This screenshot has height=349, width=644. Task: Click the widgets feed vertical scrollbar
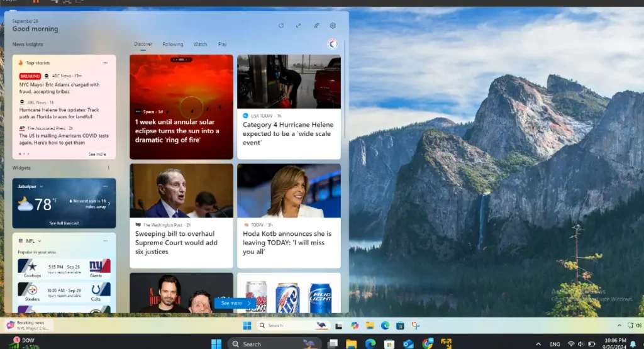tap(345, 89)
